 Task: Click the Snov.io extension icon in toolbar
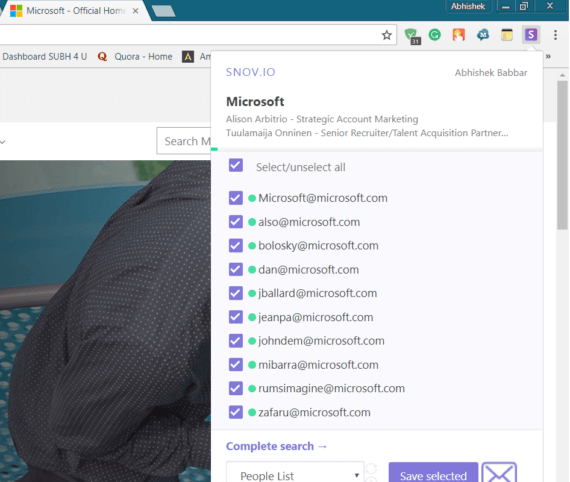coord(531,35)
